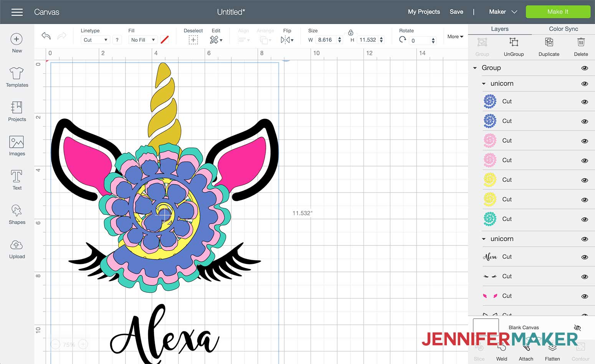Click the Width stepper arrows

pos(339,40)
